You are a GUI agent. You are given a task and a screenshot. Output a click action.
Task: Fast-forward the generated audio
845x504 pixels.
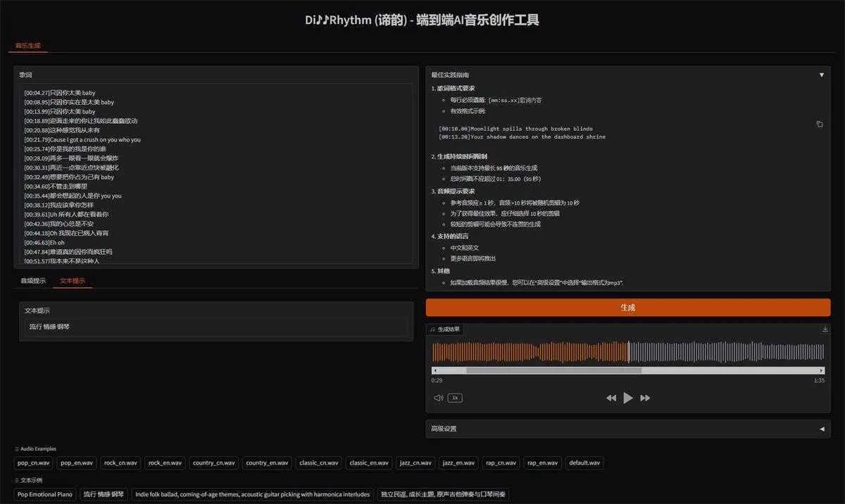[645, 398]
